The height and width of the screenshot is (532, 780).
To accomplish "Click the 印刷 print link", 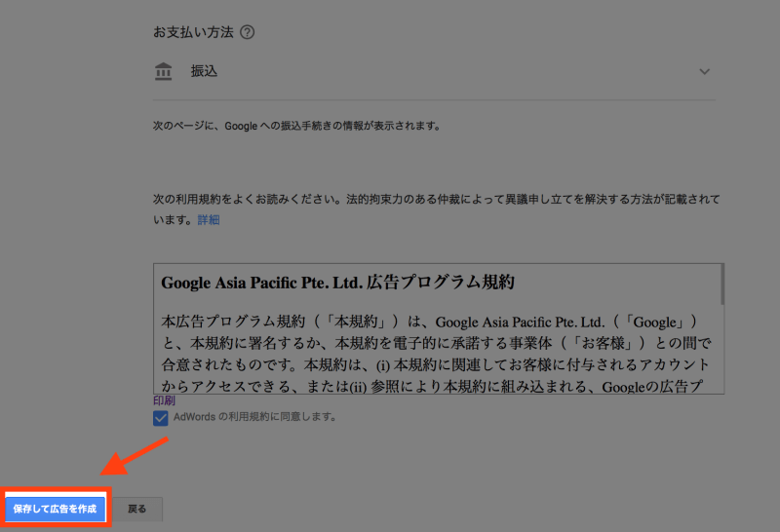I will 164,400.
